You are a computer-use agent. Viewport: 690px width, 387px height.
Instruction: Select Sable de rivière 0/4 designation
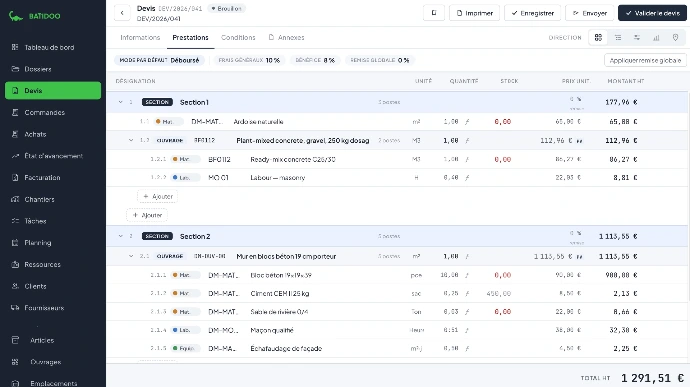[279, 312]
